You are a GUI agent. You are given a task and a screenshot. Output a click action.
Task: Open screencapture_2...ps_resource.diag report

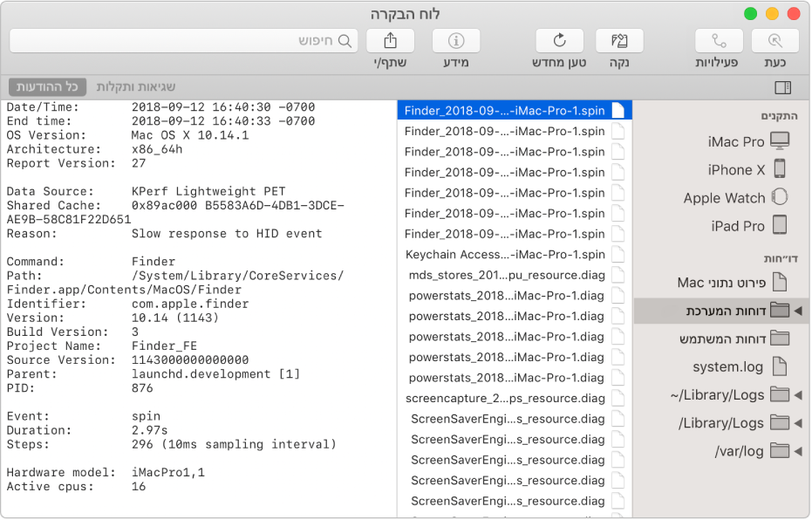(x=515, y=398)
